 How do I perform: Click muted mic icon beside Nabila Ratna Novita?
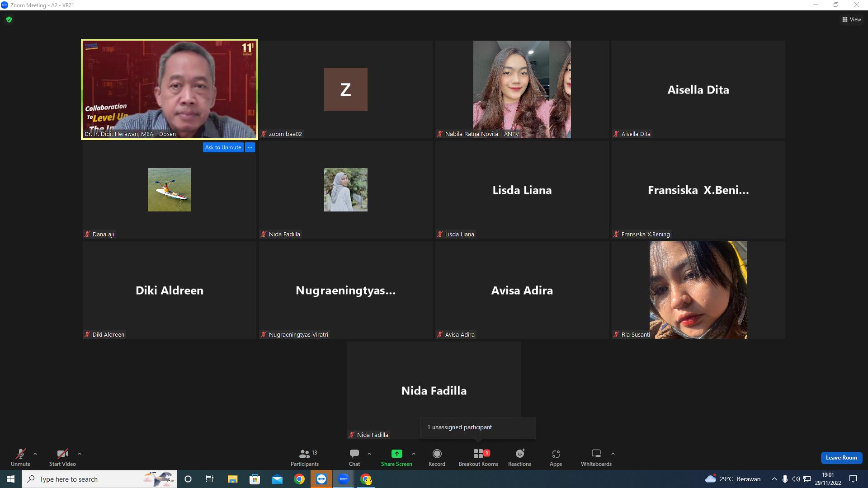(440, 134)
